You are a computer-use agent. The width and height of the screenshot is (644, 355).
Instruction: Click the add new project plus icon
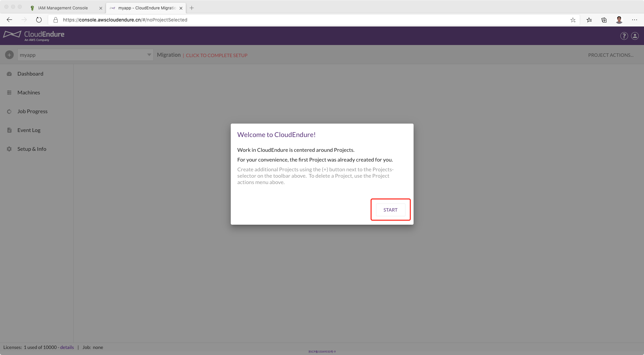coord(9,55)
